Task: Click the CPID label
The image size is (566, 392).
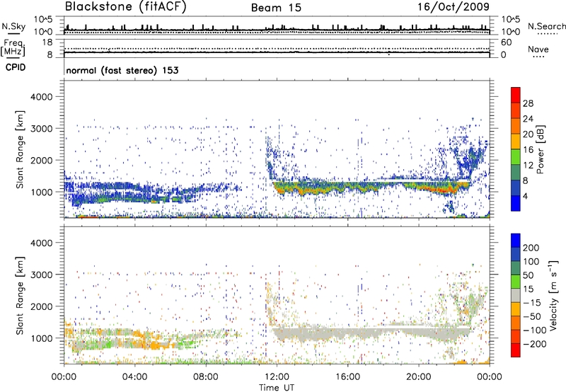Action: click(16, 67)
